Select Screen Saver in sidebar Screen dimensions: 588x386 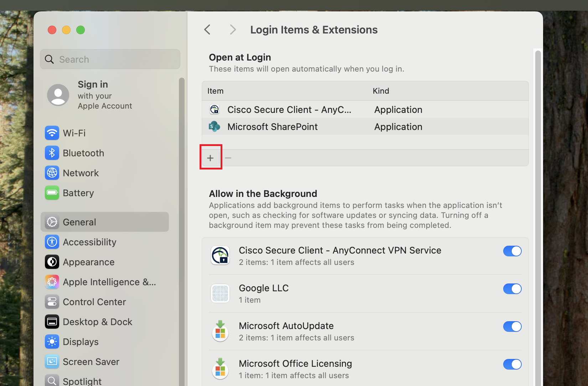tap(91, 362)
